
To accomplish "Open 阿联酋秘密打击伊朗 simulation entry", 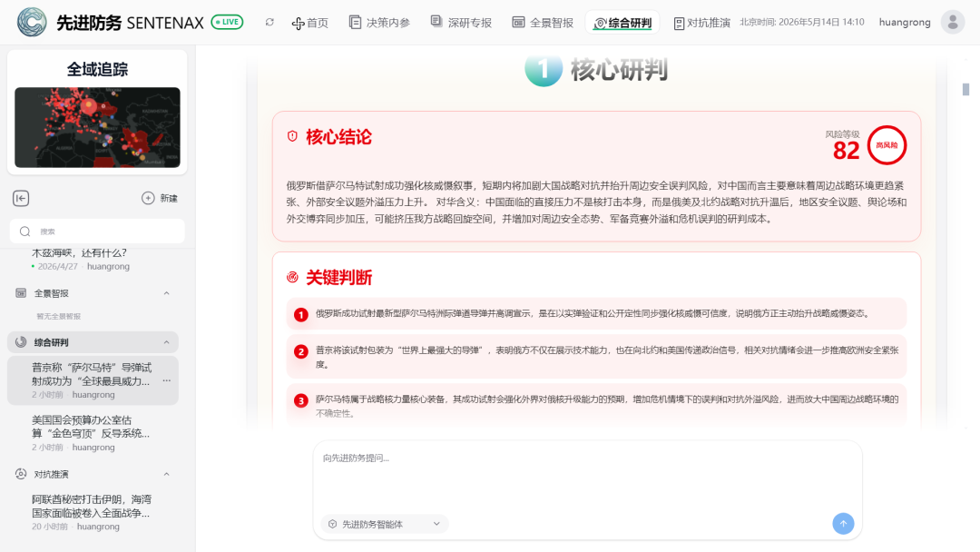I will tap(93, 513).
